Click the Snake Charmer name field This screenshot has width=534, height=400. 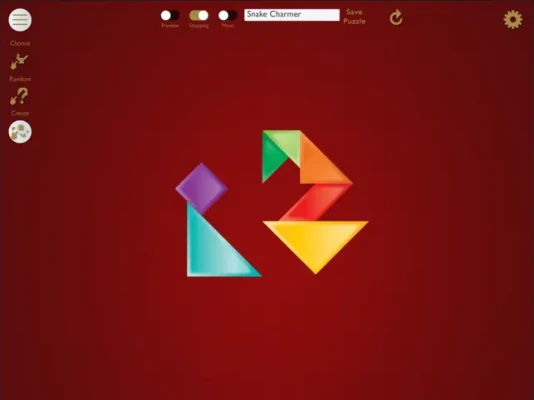pos(292,15)
